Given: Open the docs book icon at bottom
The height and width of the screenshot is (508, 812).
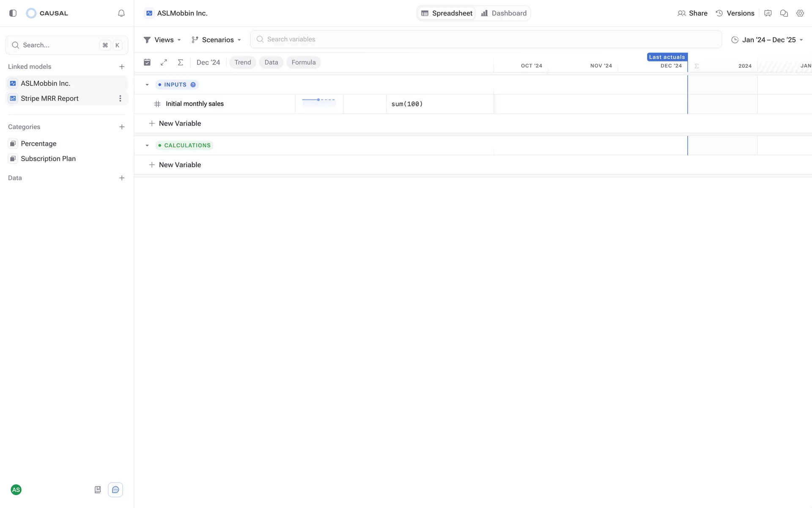Looking at the screenshot, I should pyautogui.click(x=98, y=490).
